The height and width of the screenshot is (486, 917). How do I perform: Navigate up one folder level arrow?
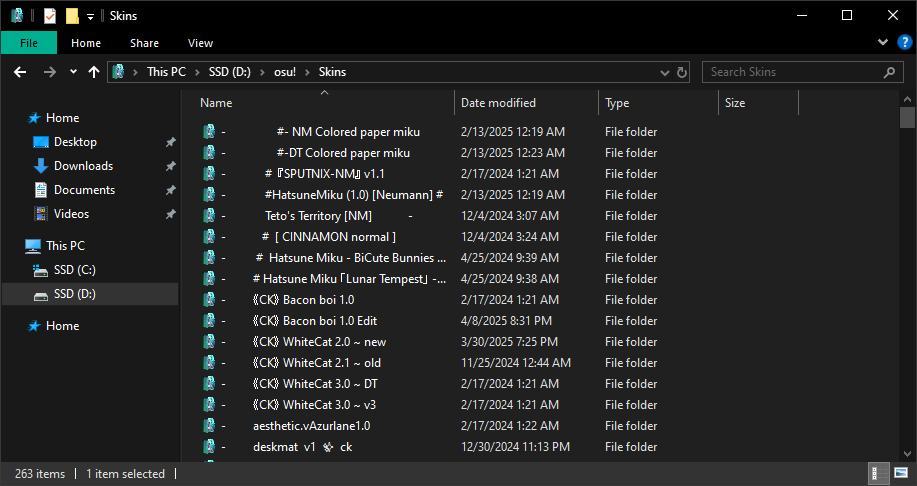pos(94,72)
